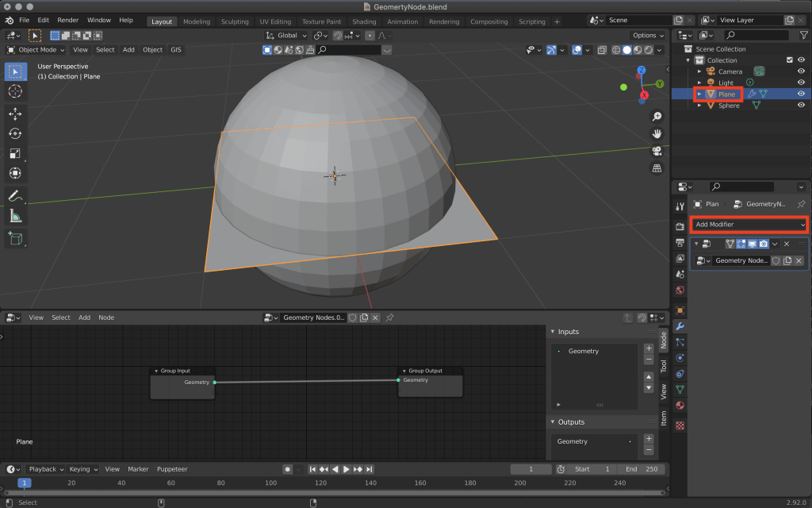Switch to the Shading workspace tab
812x508 pixels.
coord(364,21)
